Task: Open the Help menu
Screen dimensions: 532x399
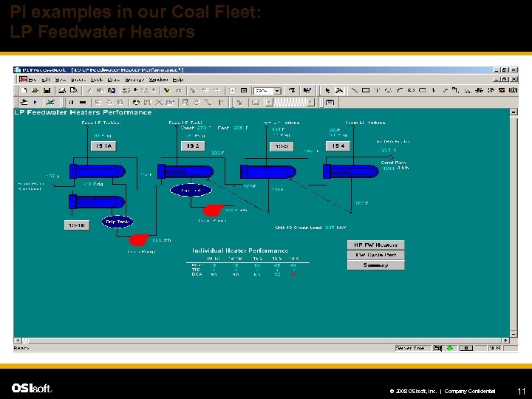Action: click(178, 80)
